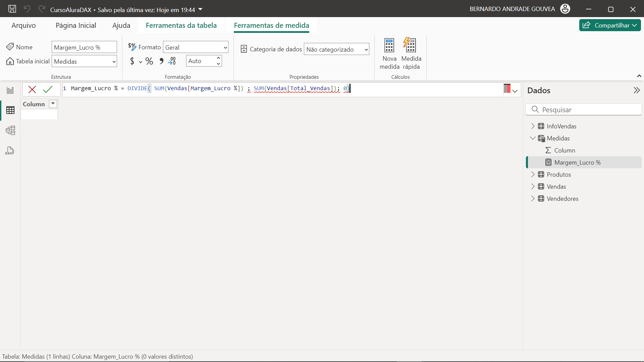This screenshot has height=362, width=644.
Task: Open the file title save-status dropdown
Action: (200, 9)
